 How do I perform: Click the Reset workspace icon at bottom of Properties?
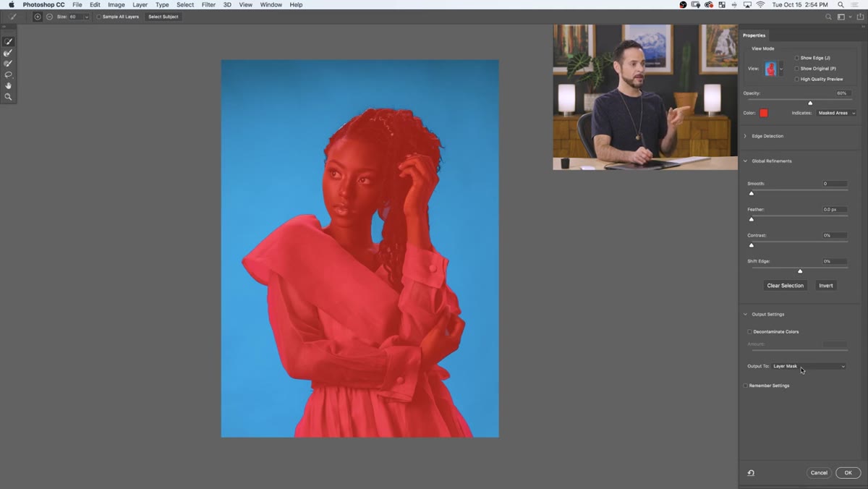pos(751,473)
